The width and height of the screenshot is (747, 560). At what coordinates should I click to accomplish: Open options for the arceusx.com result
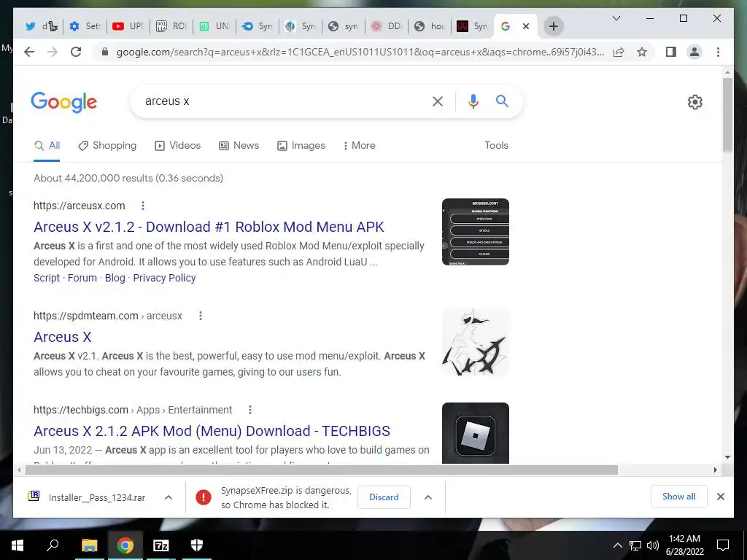[x=142, y=206]
